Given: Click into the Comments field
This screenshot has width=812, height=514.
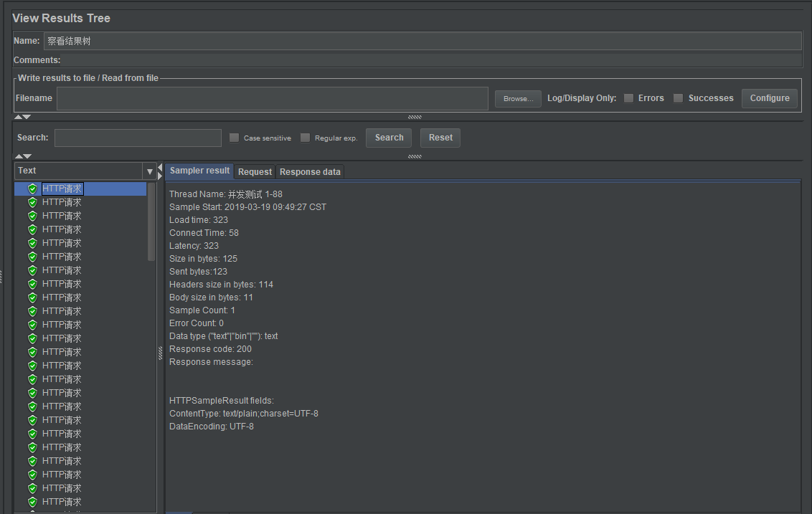Looking at the screenshot, I should 432,60.
